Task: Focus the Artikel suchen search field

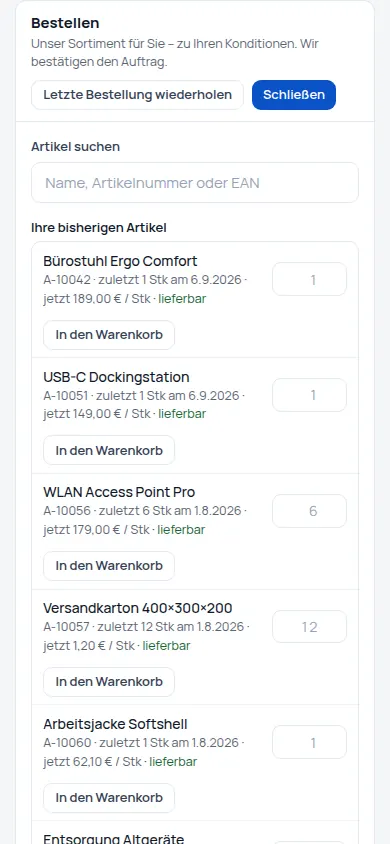Action: point(195,182)
